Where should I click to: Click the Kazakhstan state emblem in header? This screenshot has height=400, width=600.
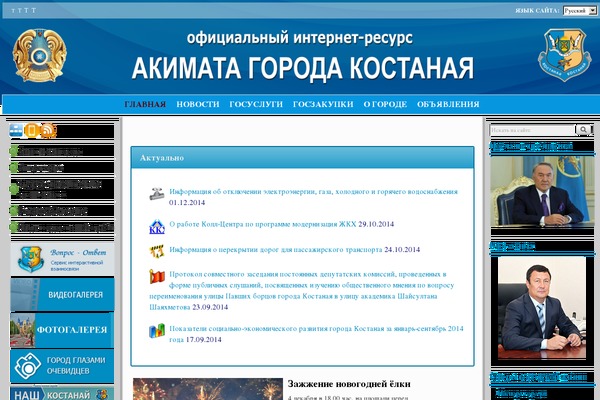pyautogui.click(x=39, y=55)
